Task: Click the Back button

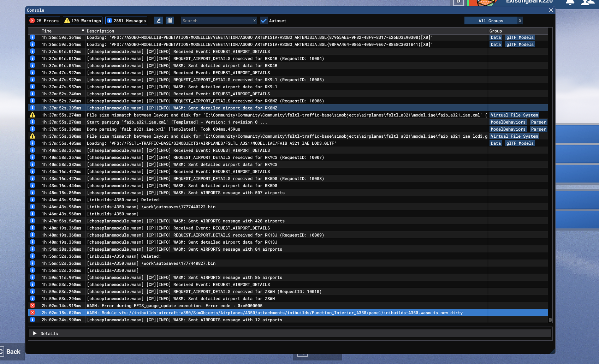Action: [12, 352]
